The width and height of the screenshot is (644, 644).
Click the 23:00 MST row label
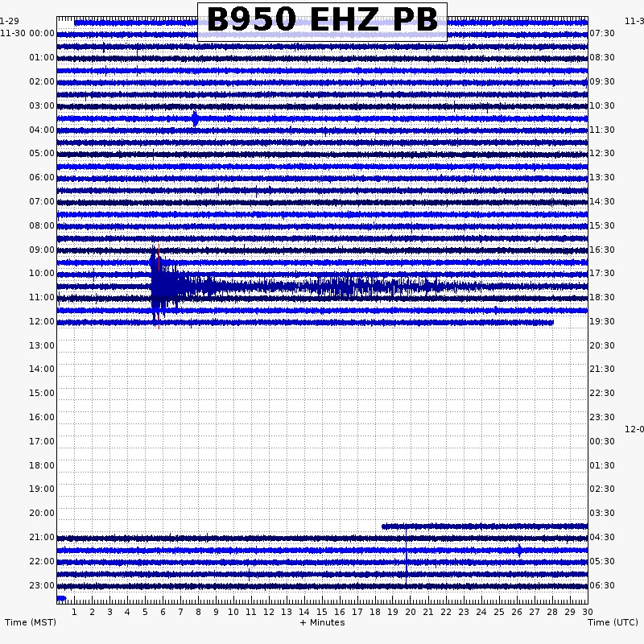pos(42,585)
